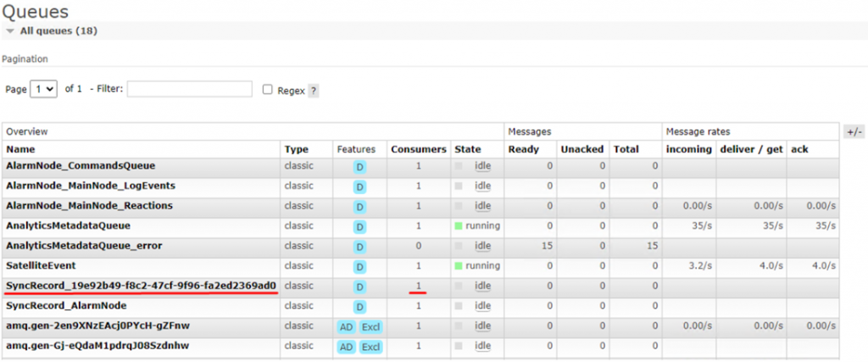Viewport: 868px width, 362px height.
Task: Open the AlarmNode_MainNode_LogEvents queue
Action: (x=91, y=186)
